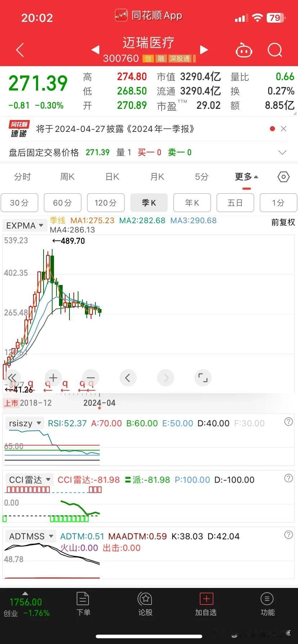Expand 创业 index ticker arrow
This screenshot has width=298, height=644.
point(25,593)
